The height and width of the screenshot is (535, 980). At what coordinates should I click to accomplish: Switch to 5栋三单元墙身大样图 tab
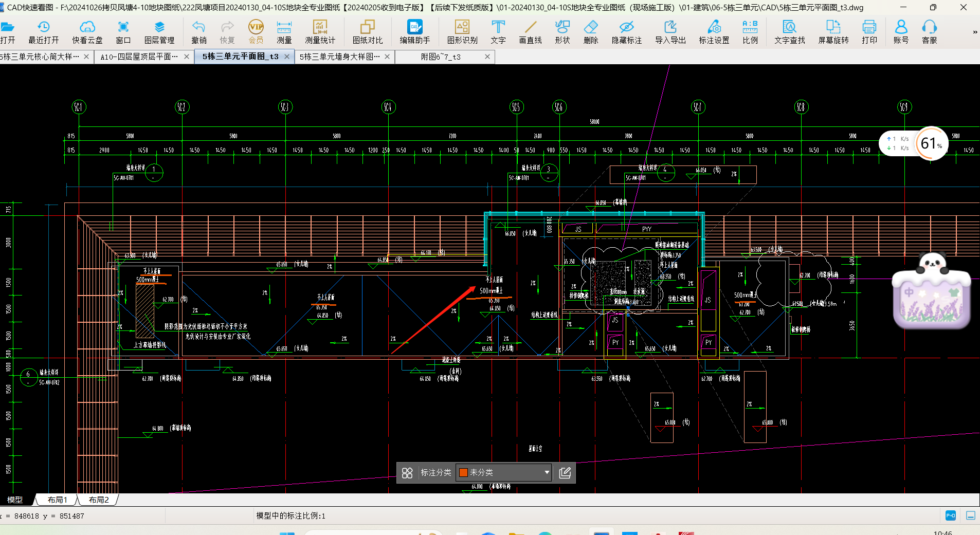coord(340,57)
